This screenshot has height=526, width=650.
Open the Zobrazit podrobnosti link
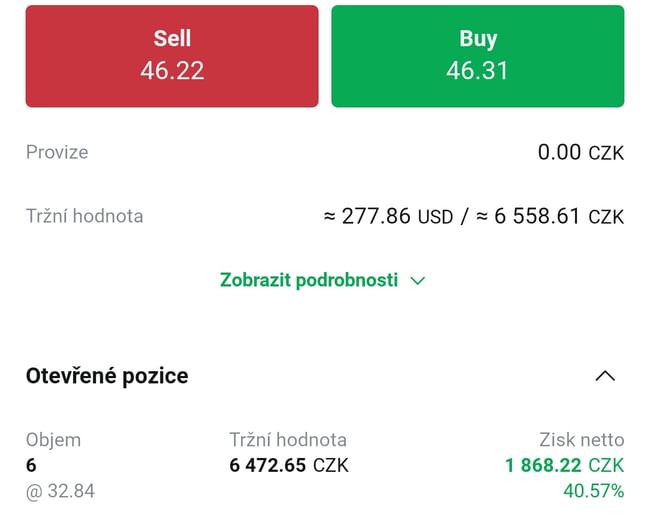pyautogui.click(x=308, y=280)
